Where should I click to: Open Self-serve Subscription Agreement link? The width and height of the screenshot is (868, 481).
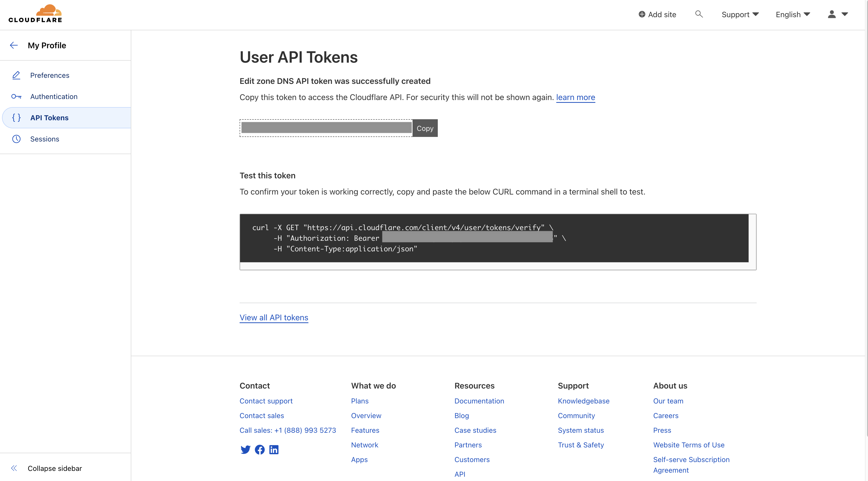[x=691, y=465]
